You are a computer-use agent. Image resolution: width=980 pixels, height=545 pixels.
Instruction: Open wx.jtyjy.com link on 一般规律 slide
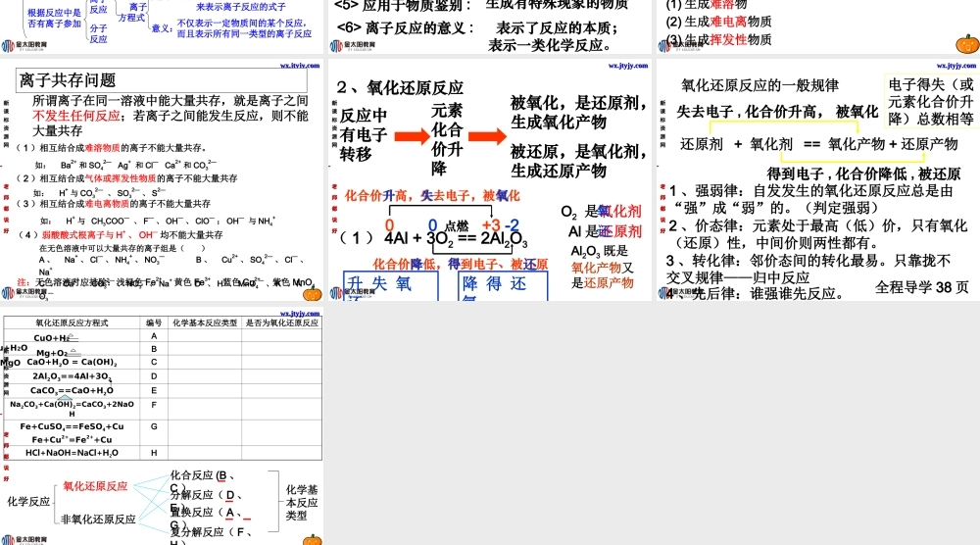956,65
